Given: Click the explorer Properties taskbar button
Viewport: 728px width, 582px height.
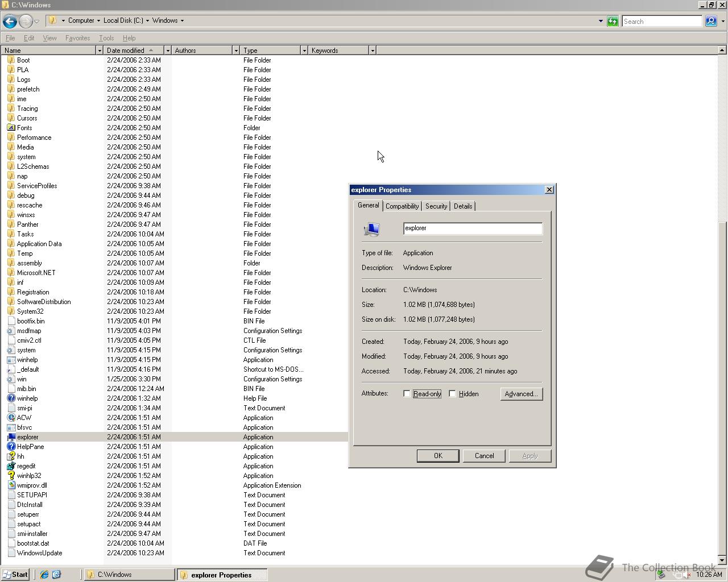Looking at the screenshot, I should tap(222, 575).
